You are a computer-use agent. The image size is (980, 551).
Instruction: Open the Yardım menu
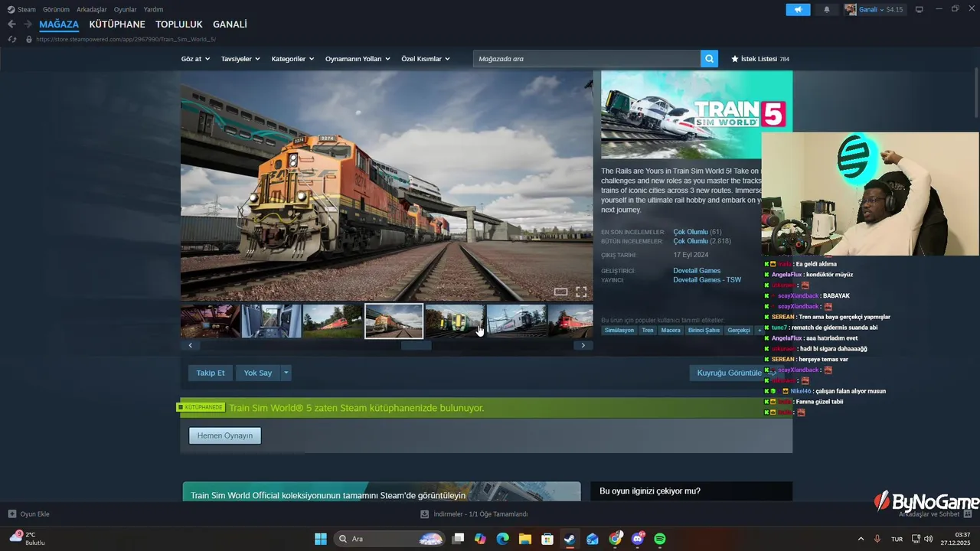(x=153, y=9)
